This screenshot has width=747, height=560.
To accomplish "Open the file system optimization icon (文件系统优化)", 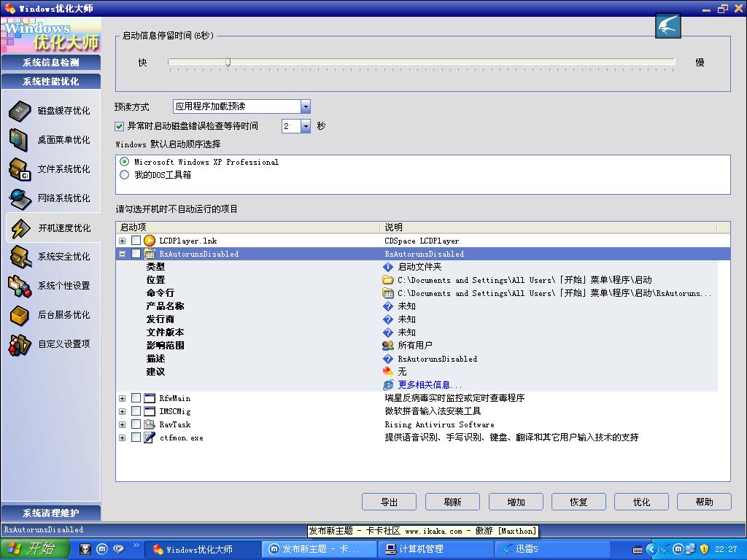I will (x=20, y=169).
